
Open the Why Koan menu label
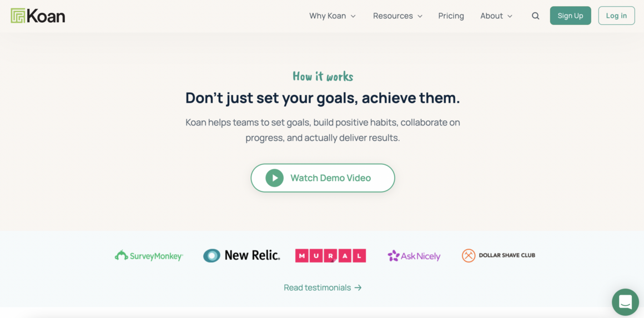328,16
